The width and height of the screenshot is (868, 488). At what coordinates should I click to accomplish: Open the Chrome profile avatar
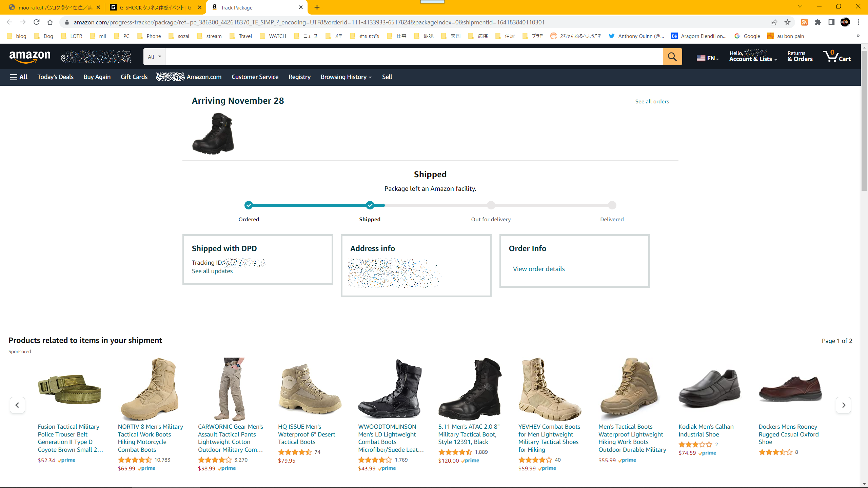click(x=845, y=22)
